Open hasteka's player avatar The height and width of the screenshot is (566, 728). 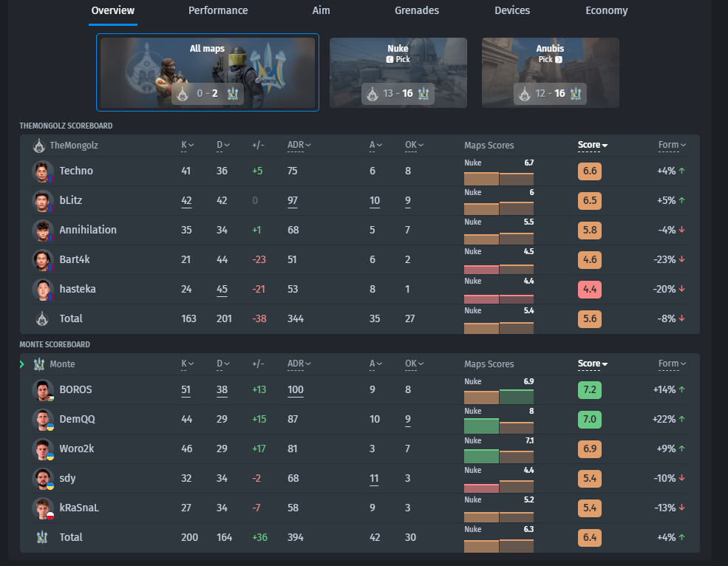click(x=42, y=289)
